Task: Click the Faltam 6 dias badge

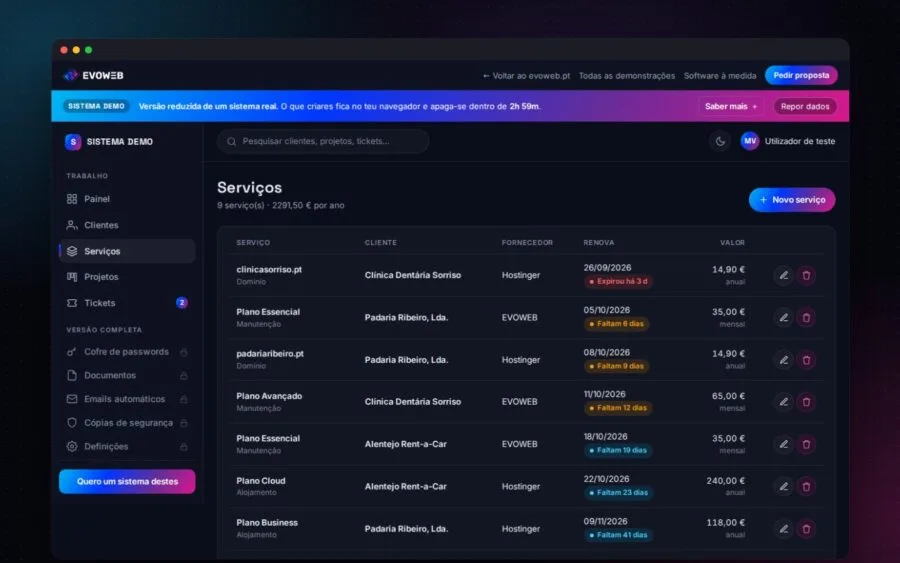Action: pyautogui.click(x=616, y=324)
